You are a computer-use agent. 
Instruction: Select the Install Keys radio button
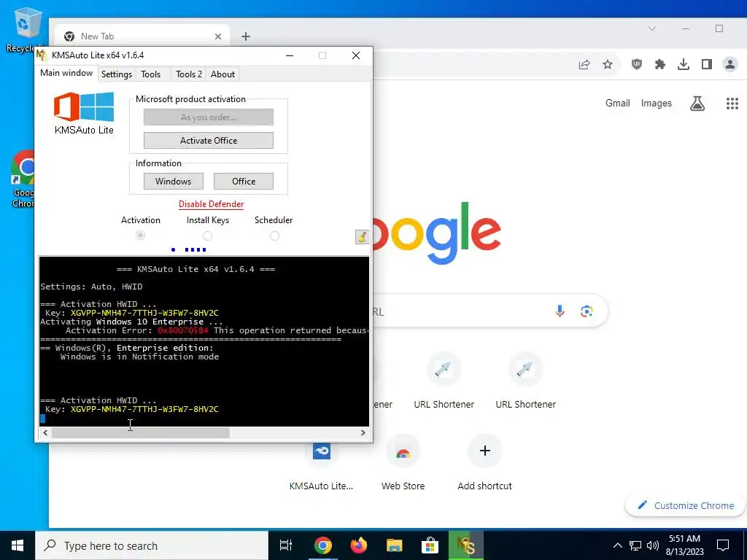point(207,236)
